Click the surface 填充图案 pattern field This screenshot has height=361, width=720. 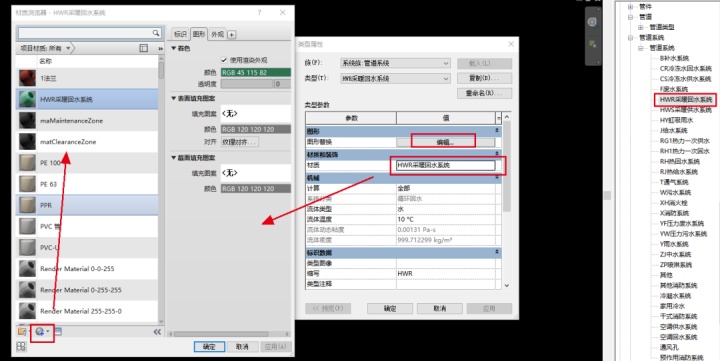click(x=256, y=113)
